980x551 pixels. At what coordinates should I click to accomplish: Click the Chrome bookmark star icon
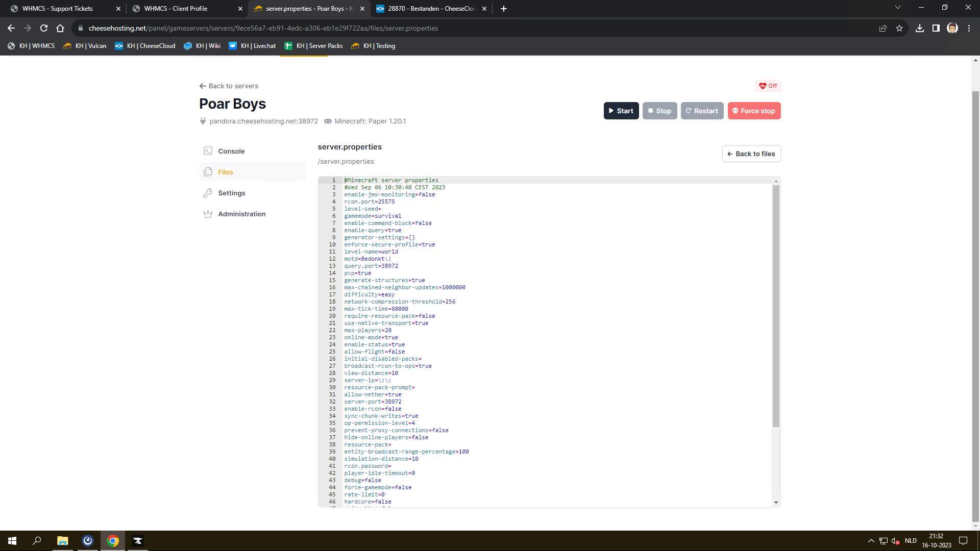[899, 28]
